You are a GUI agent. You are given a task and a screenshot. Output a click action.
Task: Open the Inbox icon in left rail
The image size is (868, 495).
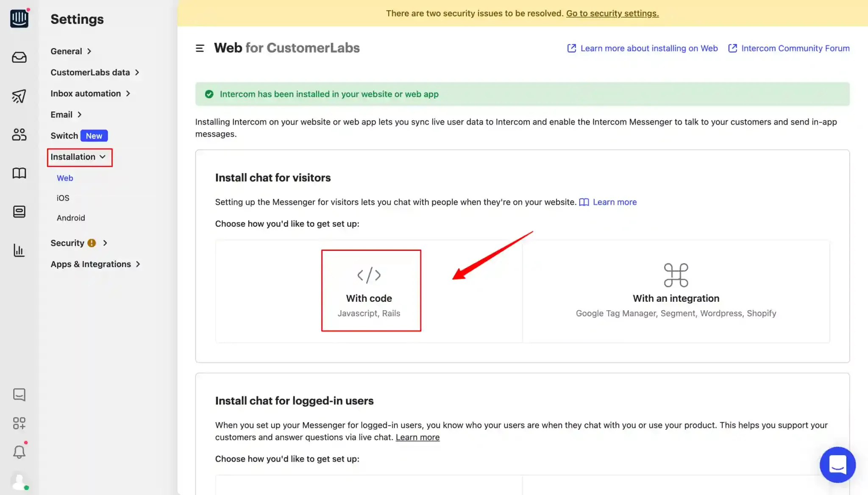(19, 57)
